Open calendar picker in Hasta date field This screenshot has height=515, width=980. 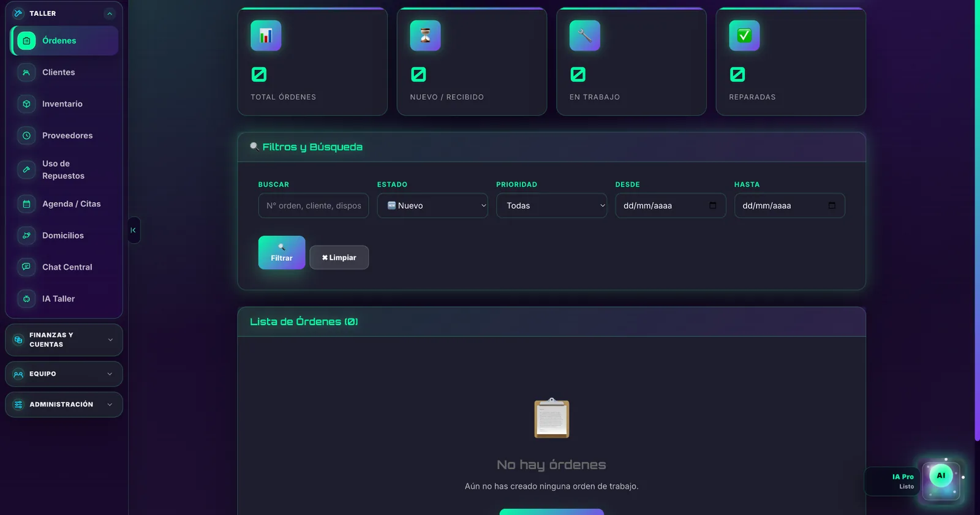point(832,206)
